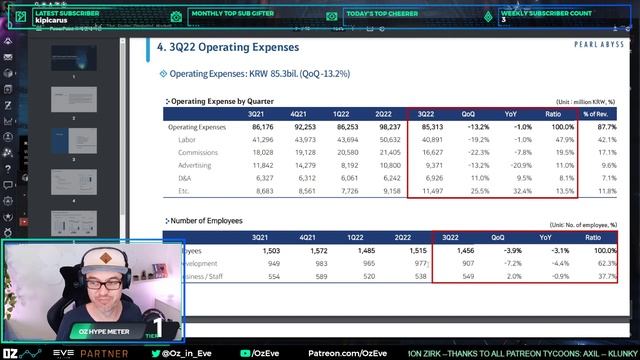
Task: Click the Twitter bird icon
Action: click(156, 353)
